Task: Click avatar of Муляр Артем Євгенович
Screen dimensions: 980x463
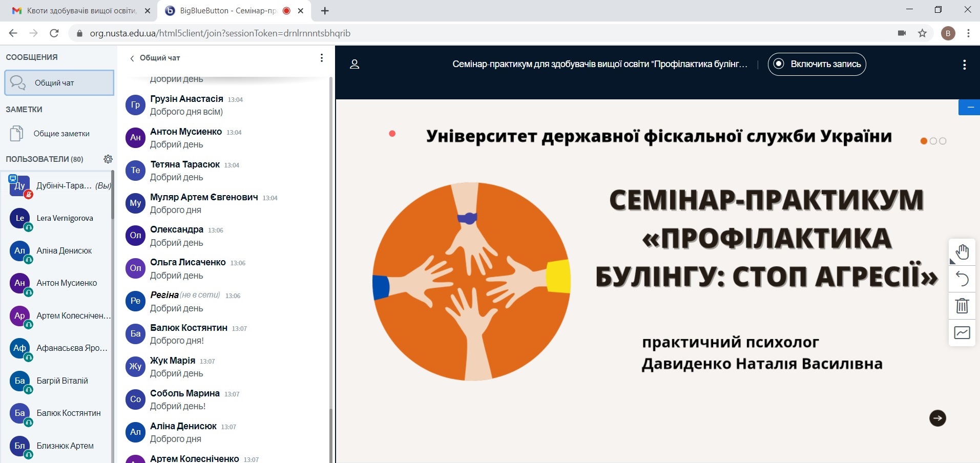Action: pyautogui.click(x=135, y=203)
